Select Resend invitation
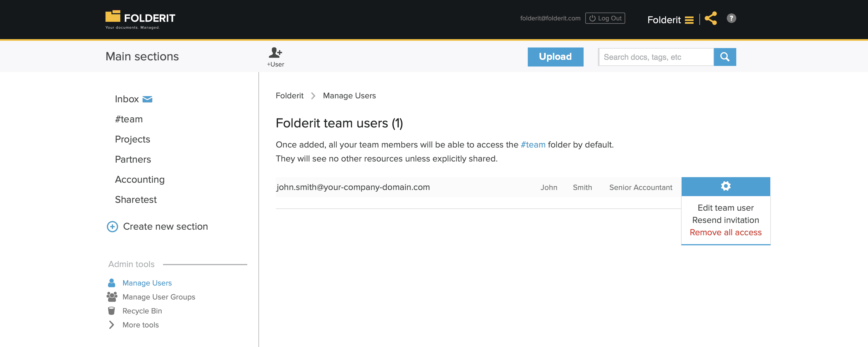 click(x=725, y=220)
